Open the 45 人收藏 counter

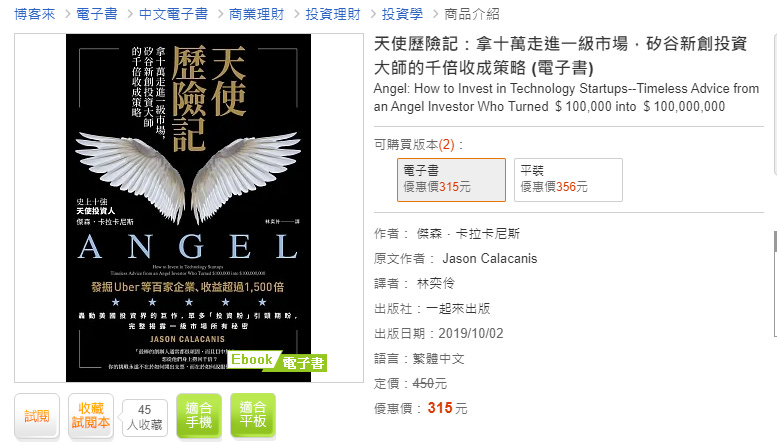[x=145, y=418]
